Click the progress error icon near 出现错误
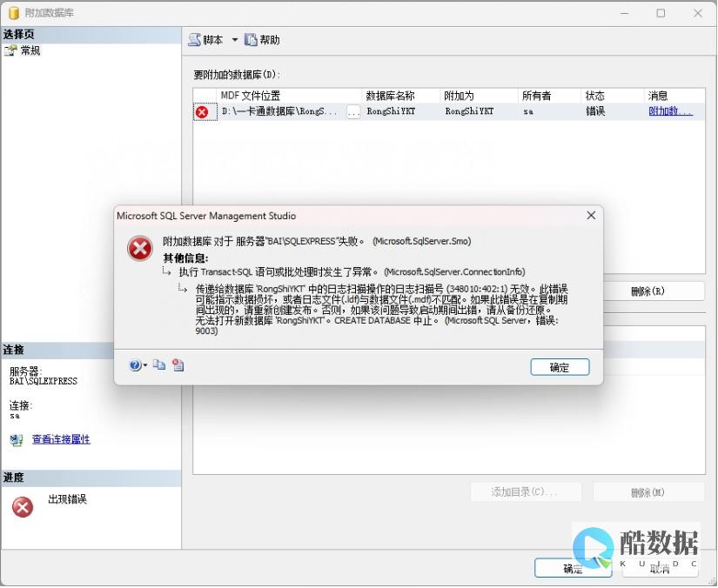 click(23, 507)
